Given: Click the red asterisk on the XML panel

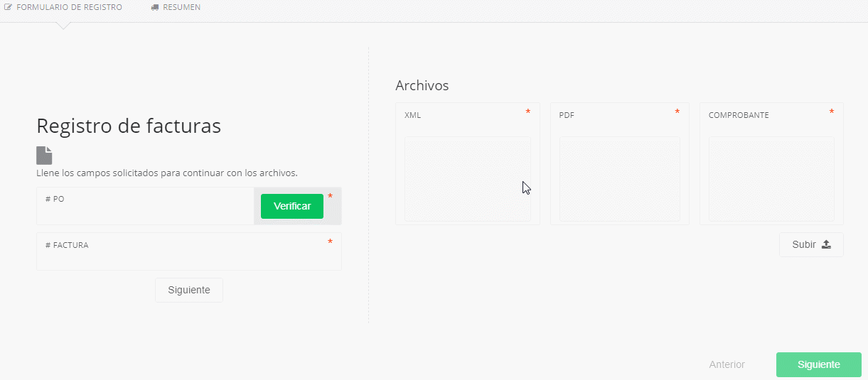Looking at the screenshot, I should coord(527,112).
